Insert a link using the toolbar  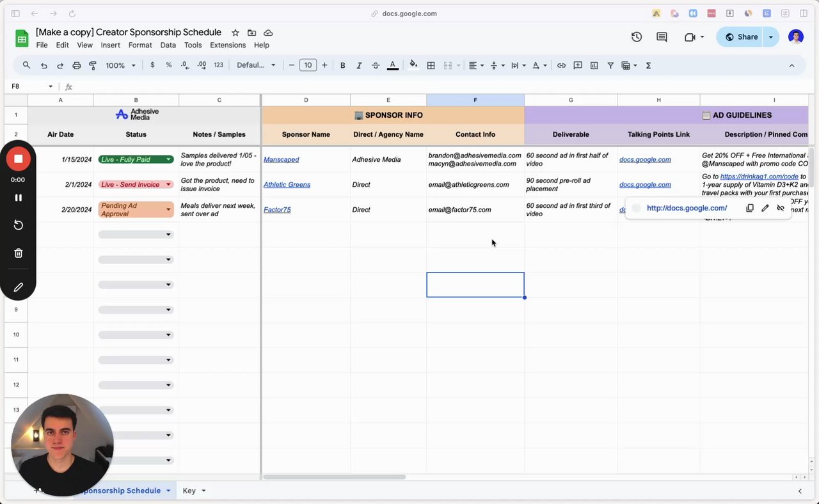click(x=561, y=65)
